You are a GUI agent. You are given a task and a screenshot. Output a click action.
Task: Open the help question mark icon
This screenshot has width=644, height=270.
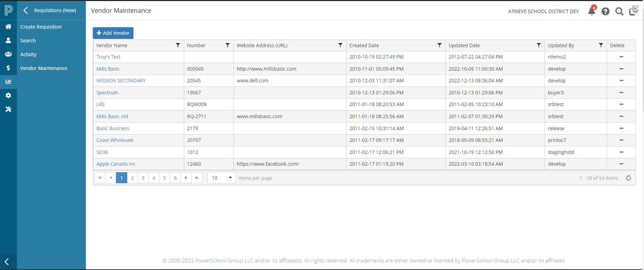(x=605, y=11)
